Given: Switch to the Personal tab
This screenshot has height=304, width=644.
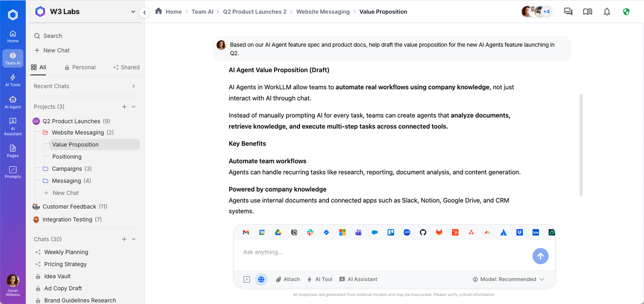Looking at the screenshot, I should 80,67.
